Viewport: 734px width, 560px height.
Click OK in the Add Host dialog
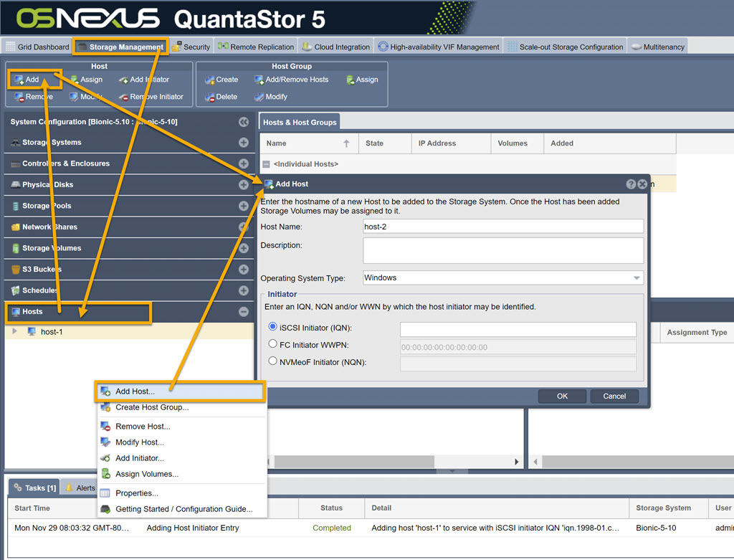(562, 396)
